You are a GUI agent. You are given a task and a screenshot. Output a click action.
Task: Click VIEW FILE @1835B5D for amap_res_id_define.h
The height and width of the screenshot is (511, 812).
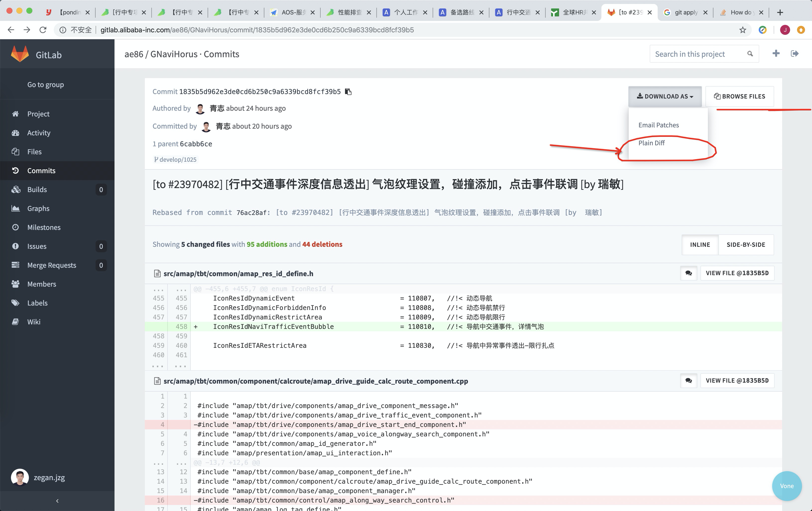click(737, 273)
